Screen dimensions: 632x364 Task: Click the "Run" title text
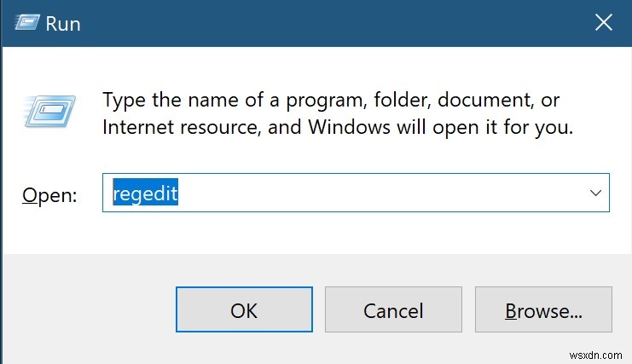tap(64, 23)
